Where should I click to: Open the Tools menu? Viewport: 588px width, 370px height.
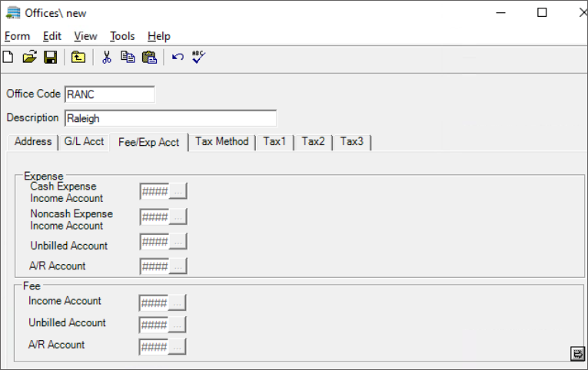122,36
